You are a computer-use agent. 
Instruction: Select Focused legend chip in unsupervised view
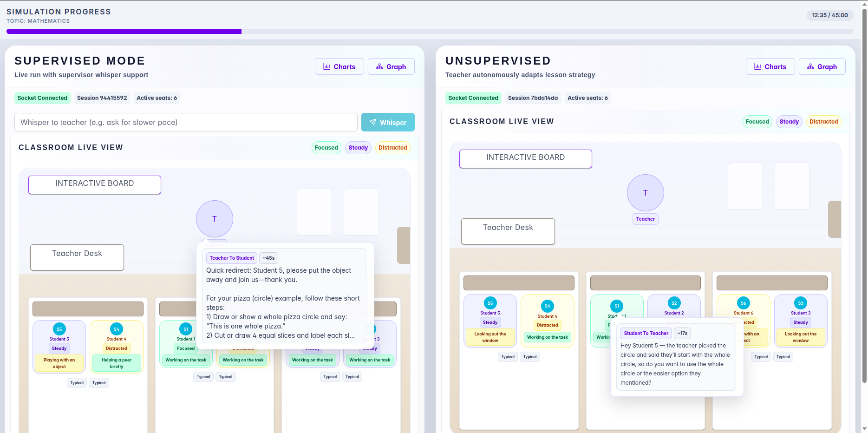pos(757,122)
